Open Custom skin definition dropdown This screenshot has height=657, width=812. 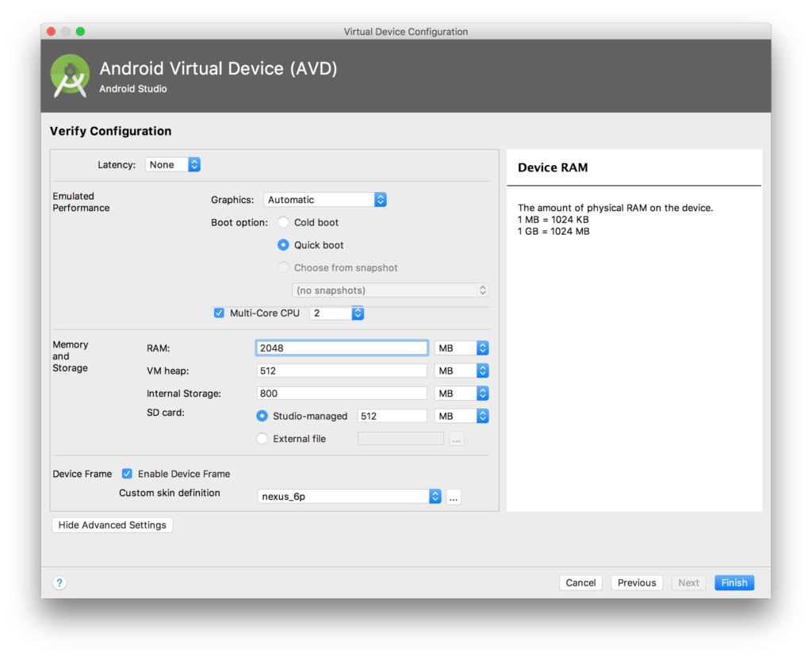click(x=350, y=497)
